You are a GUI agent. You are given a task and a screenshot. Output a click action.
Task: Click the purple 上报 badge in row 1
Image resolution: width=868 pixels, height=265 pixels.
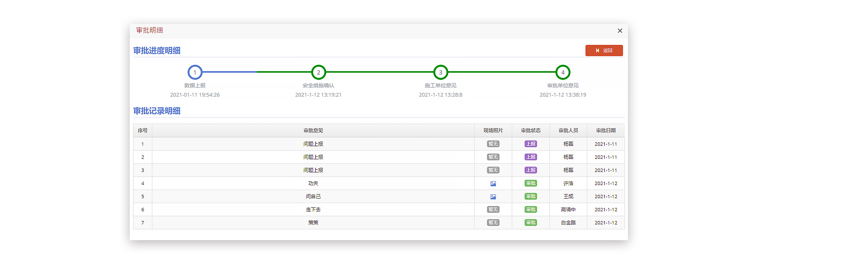click(x=530, y=144)
